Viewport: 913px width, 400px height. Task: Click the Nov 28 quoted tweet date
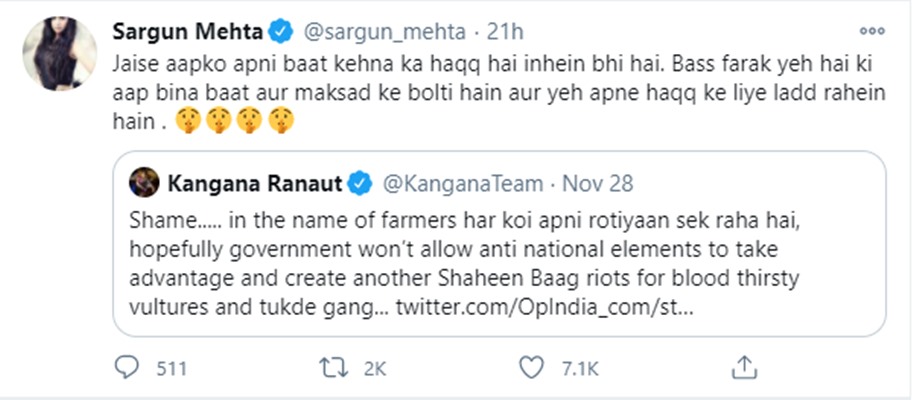[x=598, y=184]
